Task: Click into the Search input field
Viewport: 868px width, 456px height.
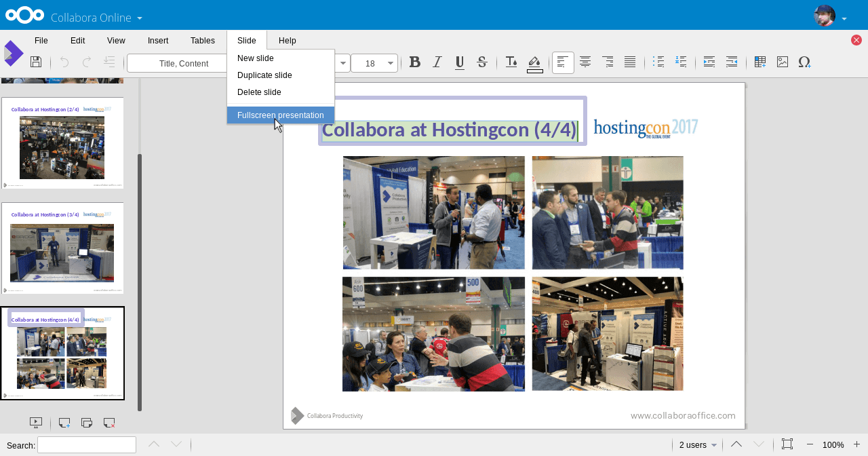Action: tap(87, 445)
